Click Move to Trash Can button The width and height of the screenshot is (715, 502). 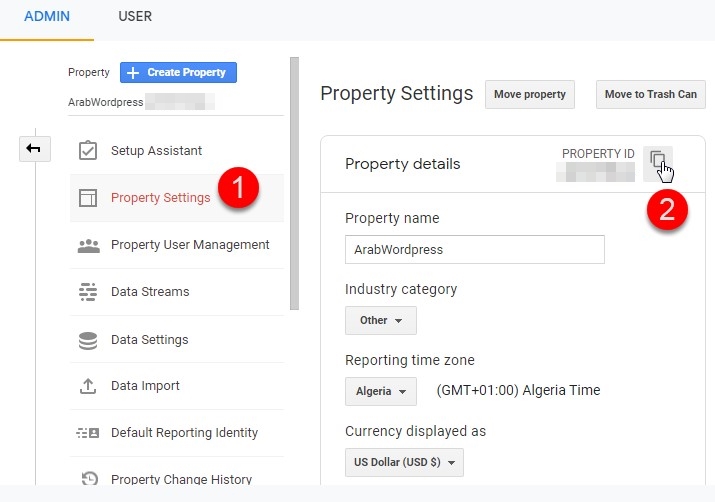pos(650,95)
